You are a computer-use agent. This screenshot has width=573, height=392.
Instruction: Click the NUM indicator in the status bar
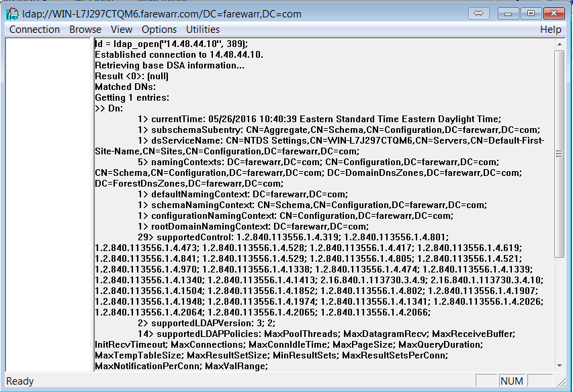click(x=512, y=381)
